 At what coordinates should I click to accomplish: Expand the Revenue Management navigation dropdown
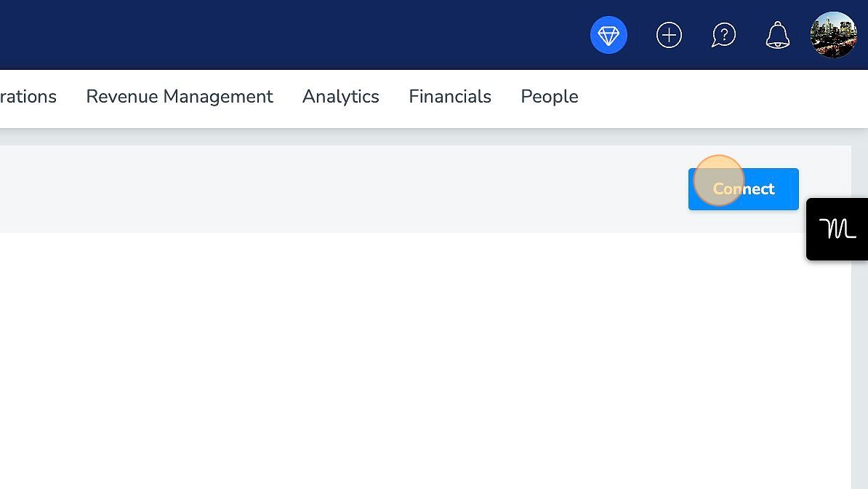180,97
